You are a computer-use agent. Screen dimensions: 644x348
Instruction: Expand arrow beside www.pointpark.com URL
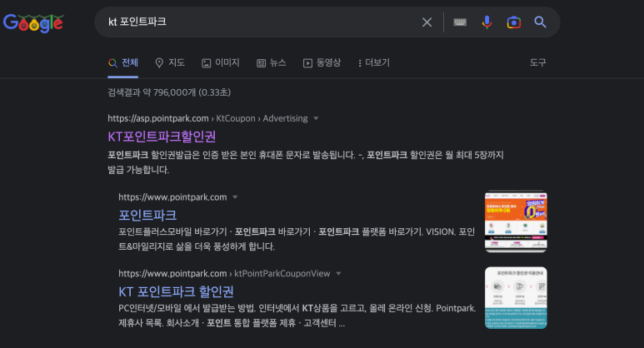(x=235, y=197)
